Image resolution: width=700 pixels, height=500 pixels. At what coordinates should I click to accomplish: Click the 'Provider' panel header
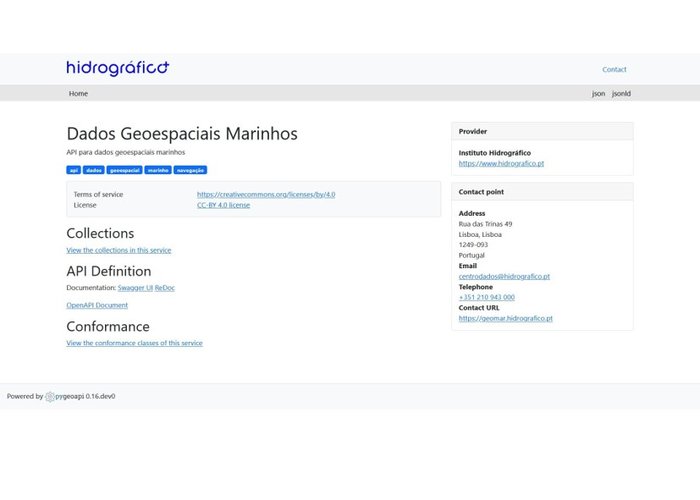(542, 131)
